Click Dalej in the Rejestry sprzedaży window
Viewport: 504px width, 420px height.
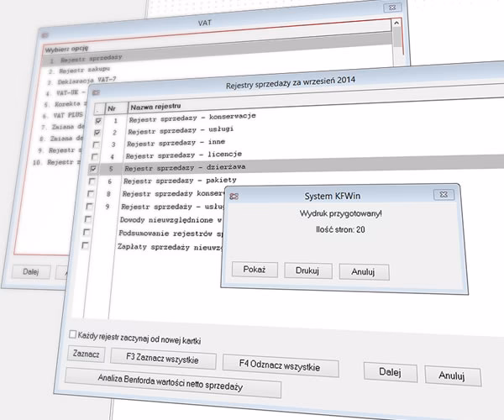(x=391, y=372)
